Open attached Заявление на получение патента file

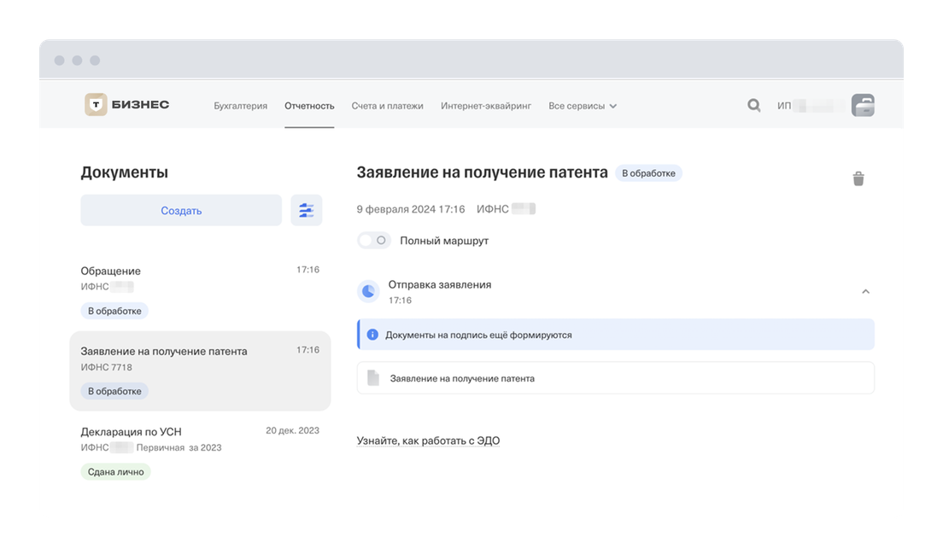coord(462,378)
